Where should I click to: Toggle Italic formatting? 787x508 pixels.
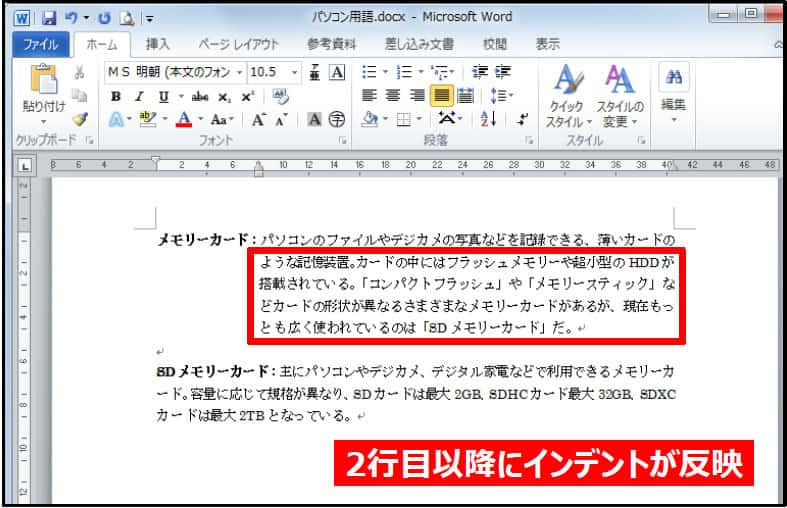point(138,96)
